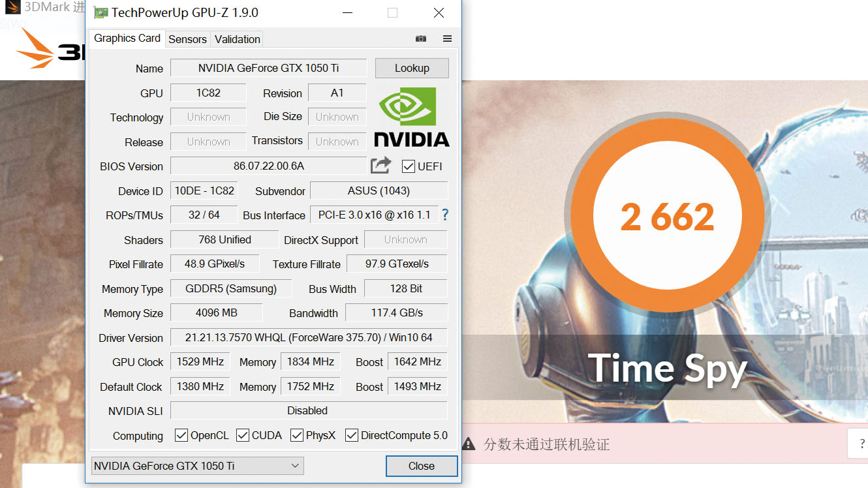Click the BIOS export/share icon
Viewport: 868px width, 488px height.
pyautogui.click(x=380, y=165)
